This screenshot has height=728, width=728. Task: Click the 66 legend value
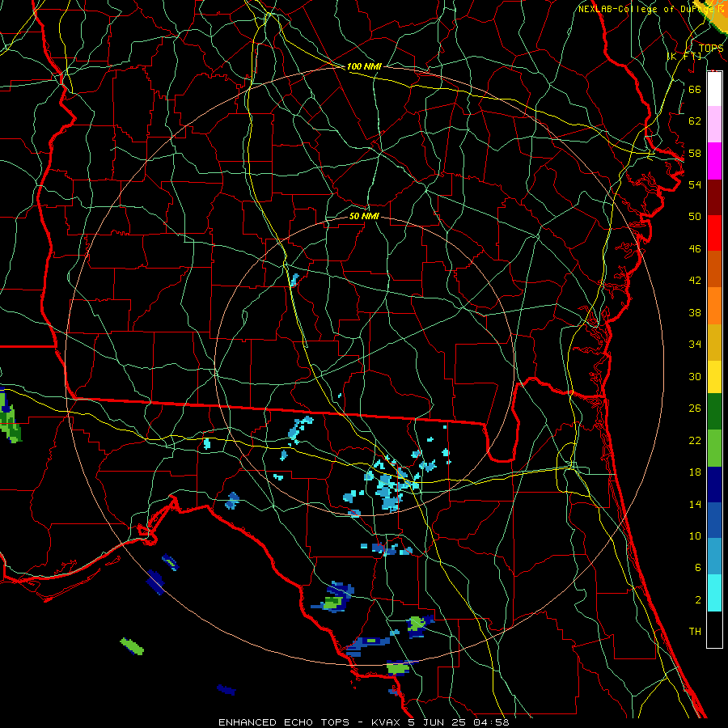tap(695, 89)
